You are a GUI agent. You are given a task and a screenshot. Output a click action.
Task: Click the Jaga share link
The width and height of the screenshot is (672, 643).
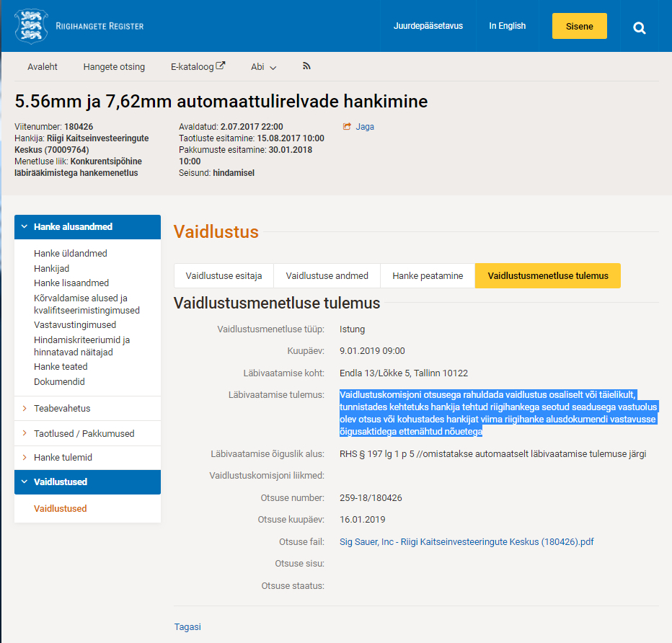tap(358, 127)
